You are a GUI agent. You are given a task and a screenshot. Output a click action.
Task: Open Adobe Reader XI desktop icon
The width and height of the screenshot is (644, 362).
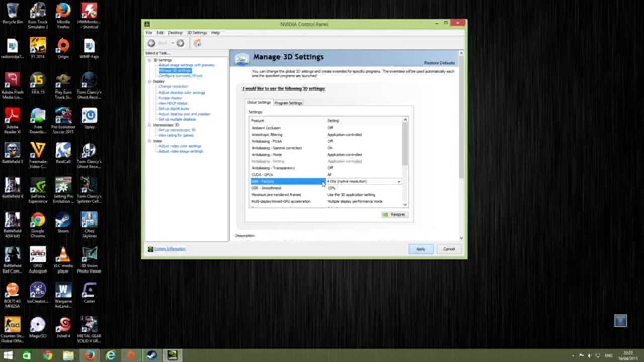[13, 120]
